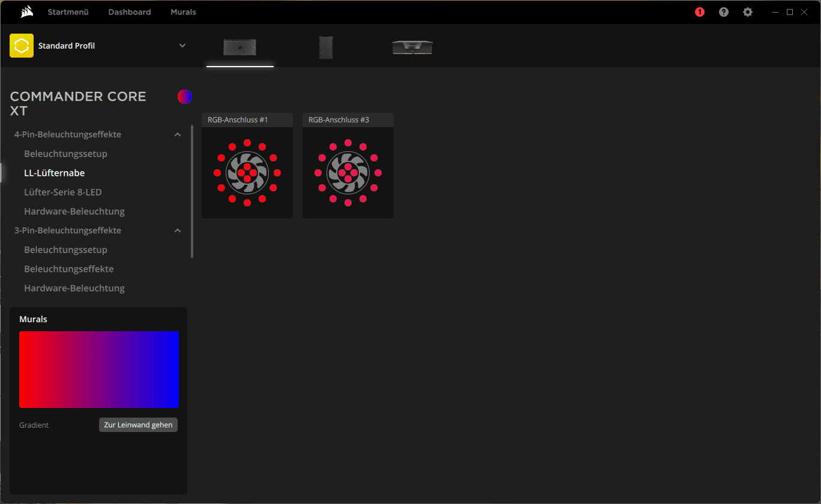Select 4-Pin-Beleuchtungseffekte heading
This screenshot has width=821, height=504.
coord(68,134)
